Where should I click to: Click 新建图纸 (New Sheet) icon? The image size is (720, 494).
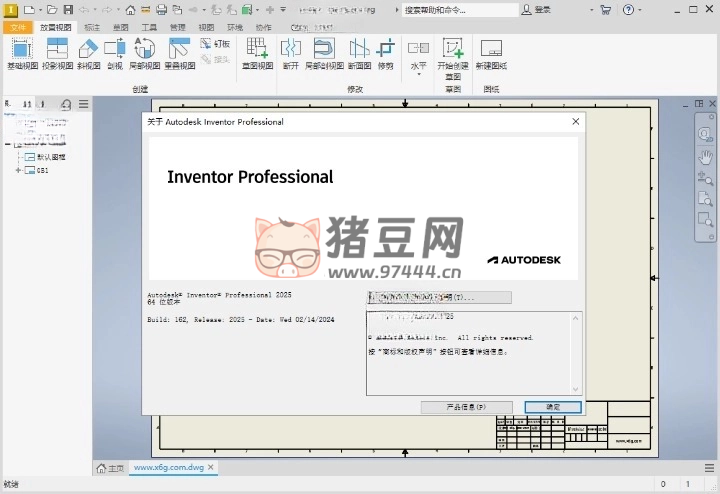[x=491, y=52]
